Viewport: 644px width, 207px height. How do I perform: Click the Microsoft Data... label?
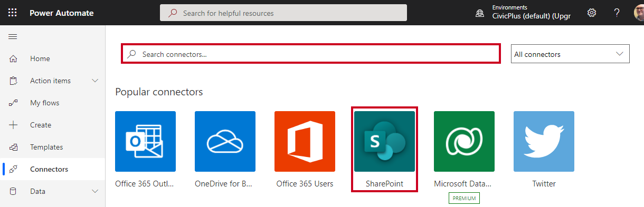click(463, 184)
